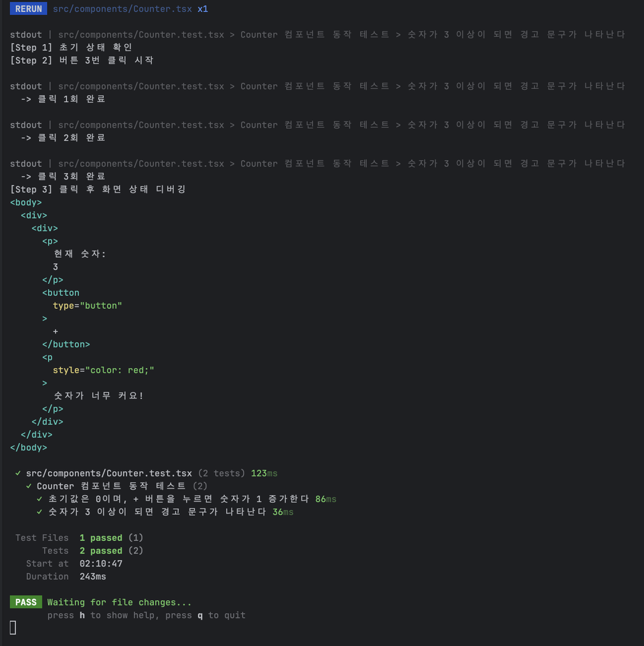644x646 pixels.
Task: Click the 숫자가 너무 커요! warning text
Action: click(x=98, y=396)
